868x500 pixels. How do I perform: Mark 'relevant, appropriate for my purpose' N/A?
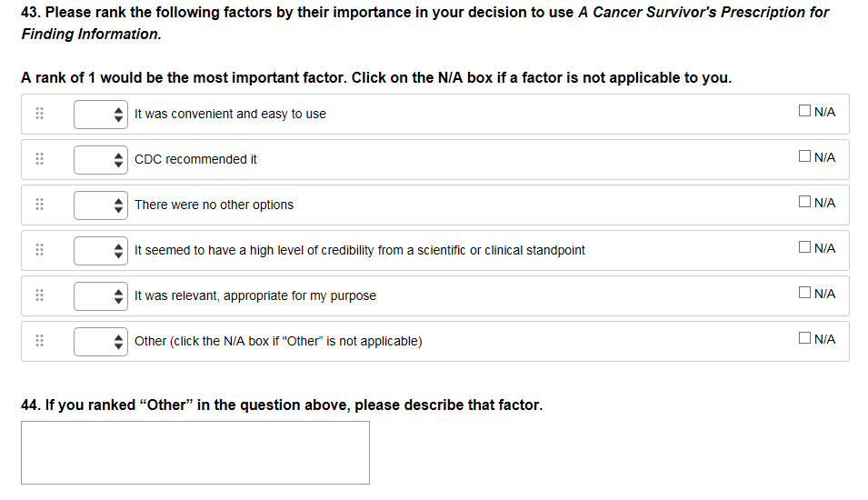click(x=804, y=294)
